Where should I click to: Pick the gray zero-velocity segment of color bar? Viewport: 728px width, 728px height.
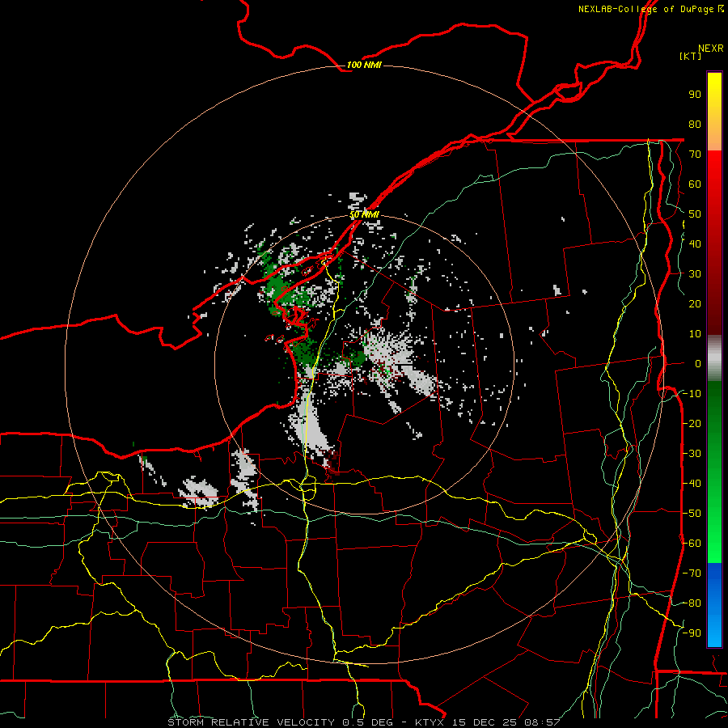tap(714, 358)
